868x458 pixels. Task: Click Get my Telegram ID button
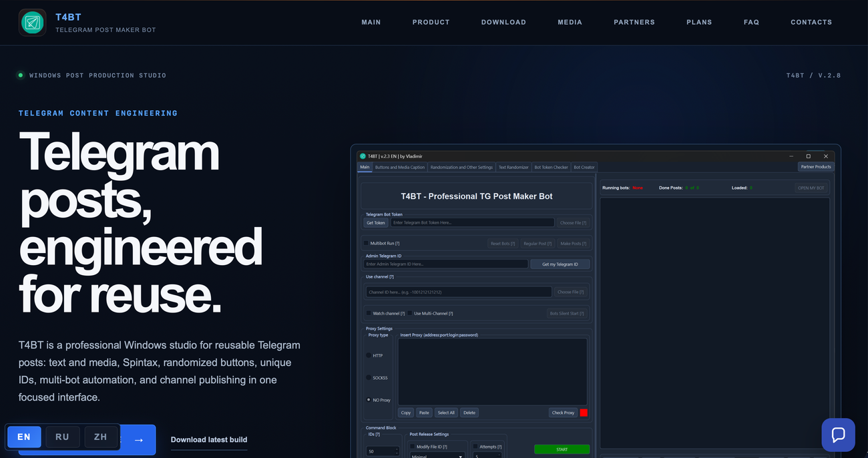560,264
